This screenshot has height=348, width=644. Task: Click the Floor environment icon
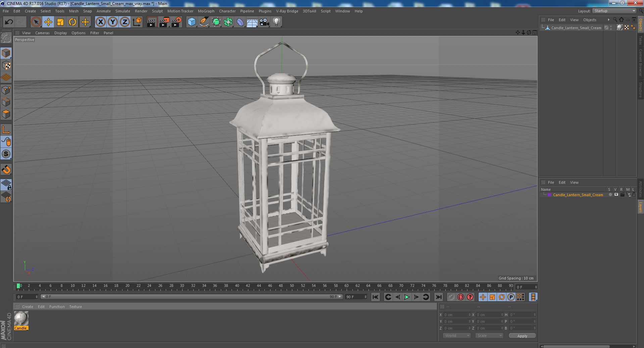tap(252, 22)
